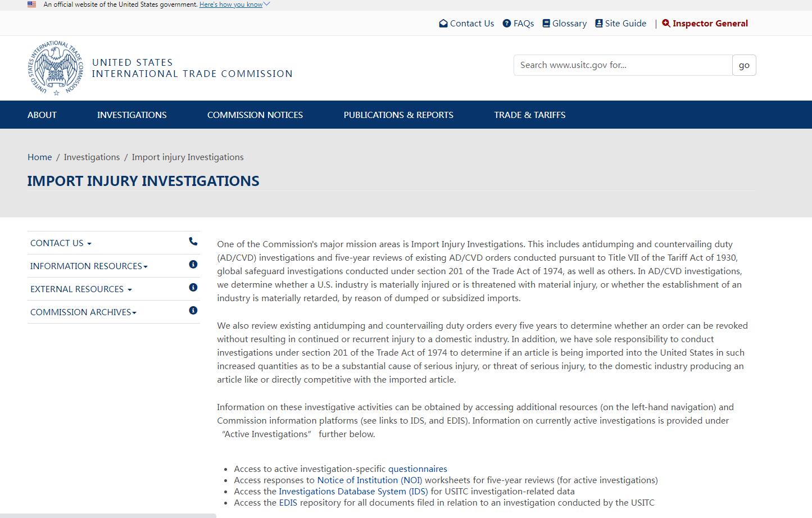This screenshot has width=812, height=518.
Task: Open the INVESTIGATIONS navigation menu
Action: (131, 115)
